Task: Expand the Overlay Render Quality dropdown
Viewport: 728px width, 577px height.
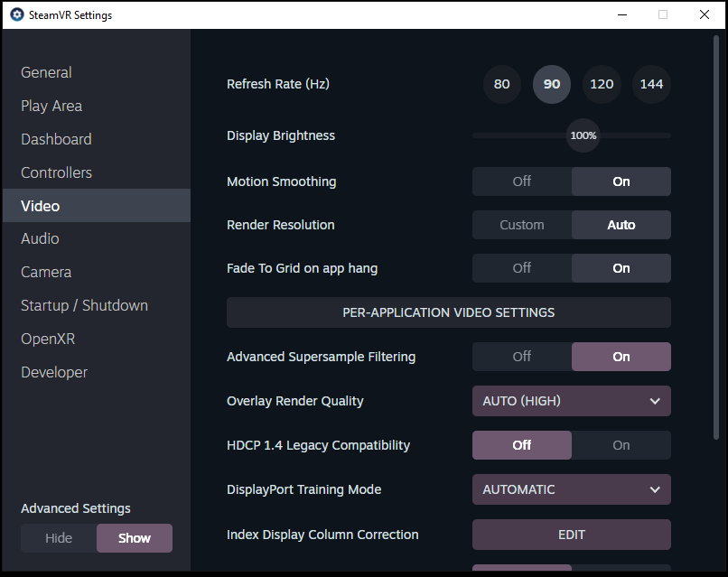Action: tap(572, 401)
